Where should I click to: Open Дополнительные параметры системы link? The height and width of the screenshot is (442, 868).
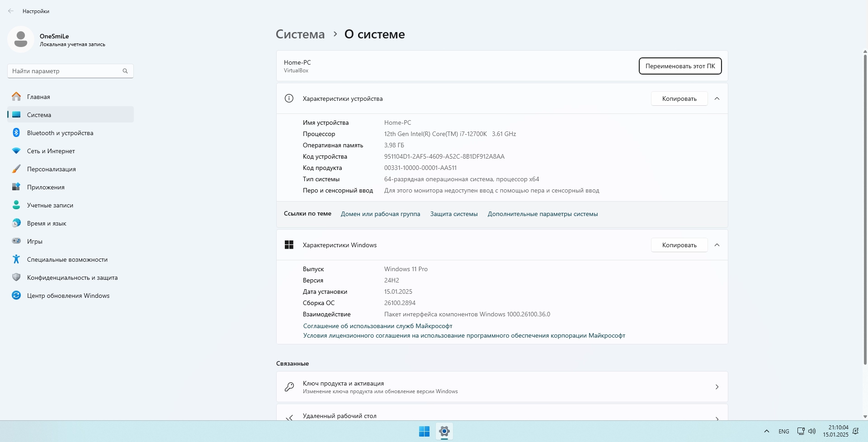542,214
